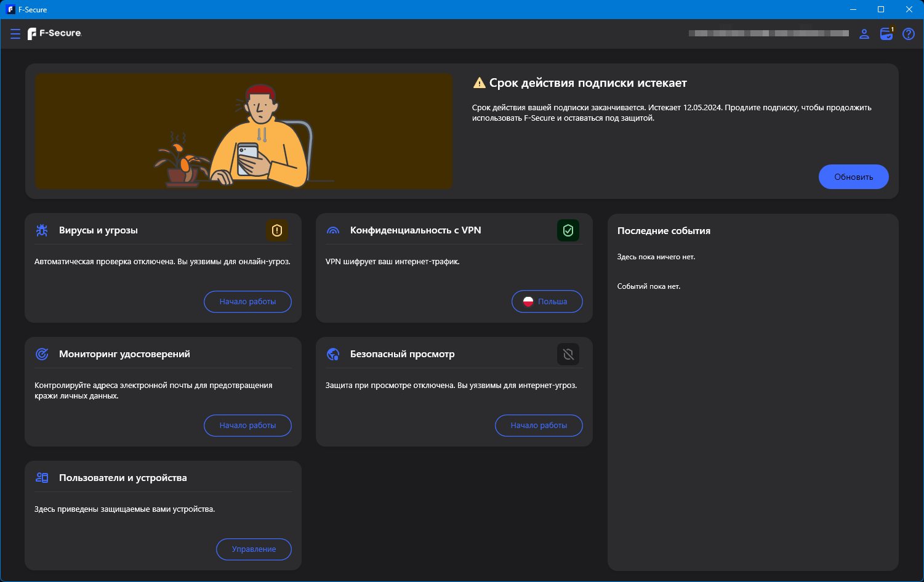This screenshot has height=582, width=924.
Task: Click the Безопасный просмотр globe icon
Action: [x=333, y=354]
